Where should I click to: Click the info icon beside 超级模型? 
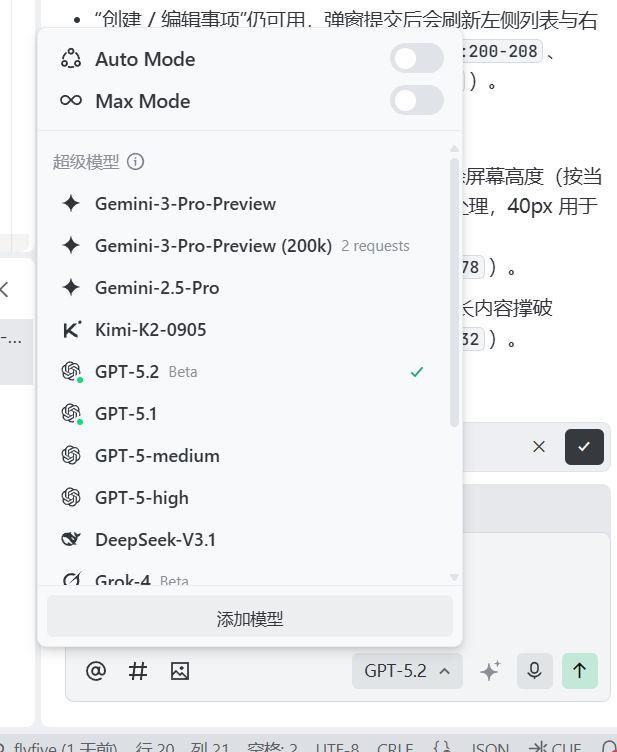click(136, 162)
